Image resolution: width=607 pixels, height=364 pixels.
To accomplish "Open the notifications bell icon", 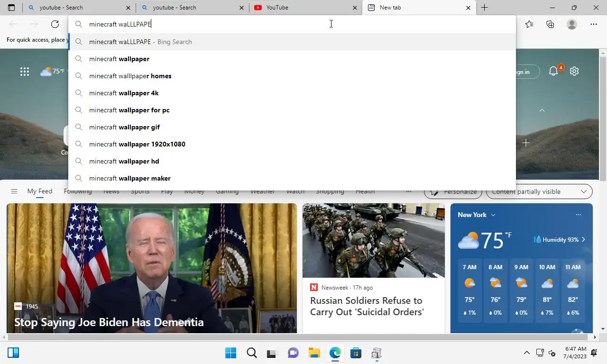I will click(x=553, y=72).
